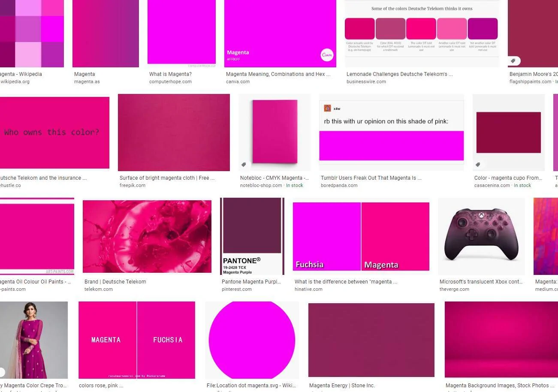Open the MAGENTA FUCHSIA two-panel thumbnail
This screenshot has width=558, height=392.
(137, 340)
